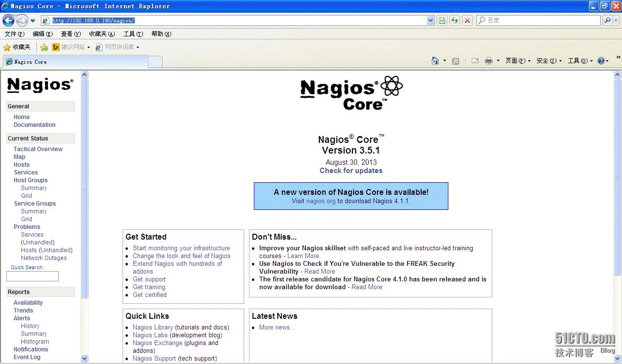Click the 收藏夹 favorites star button
Image resolution: width=622 pixels, height=364 pixels.
coord(17,47)
